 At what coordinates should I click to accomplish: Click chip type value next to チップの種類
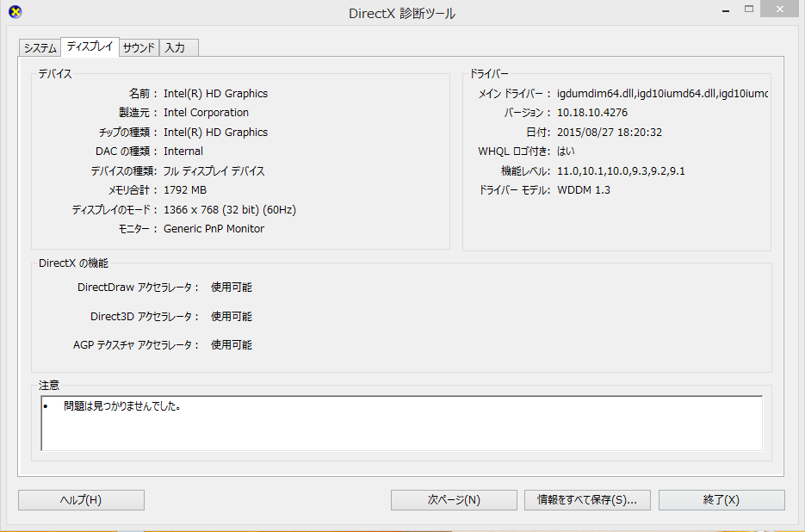tap(215, 132)
